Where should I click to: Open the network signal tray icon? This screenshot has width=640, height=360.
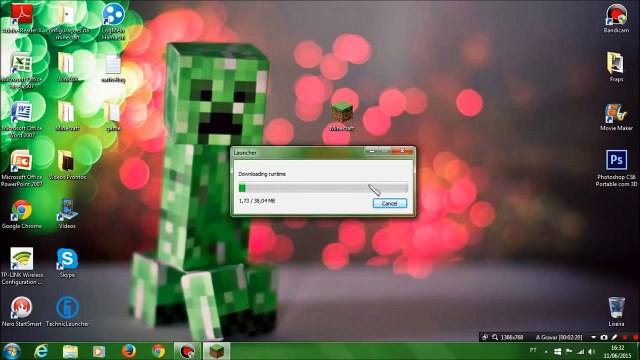(x=580, y=351)
